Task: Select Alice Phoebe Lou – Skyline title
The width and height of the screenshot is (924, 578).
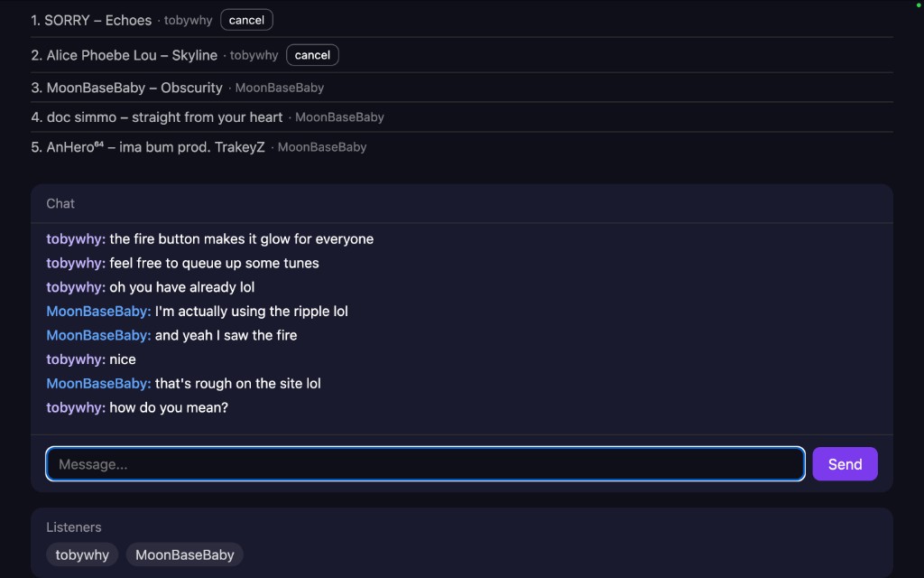Action: (x=132, y=55)
